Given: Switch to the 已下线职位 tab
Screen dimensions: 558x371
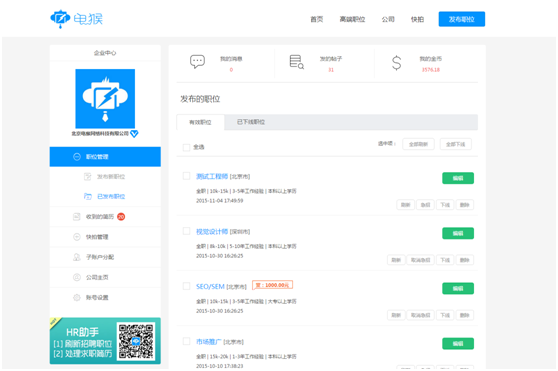Looking at the screenshot, I should pos(251,122).
